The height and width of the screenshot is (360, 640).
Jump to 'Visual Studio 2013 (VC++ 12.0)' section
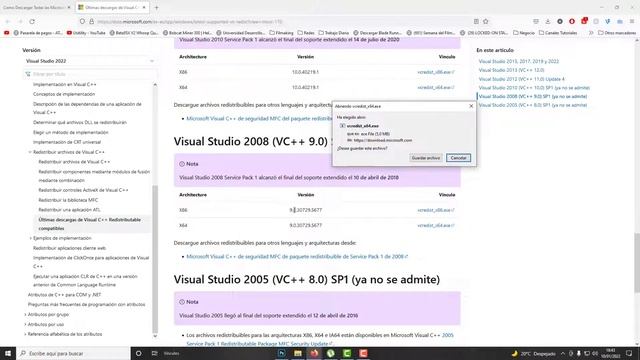pyautogui.click(x=511, y=70)
